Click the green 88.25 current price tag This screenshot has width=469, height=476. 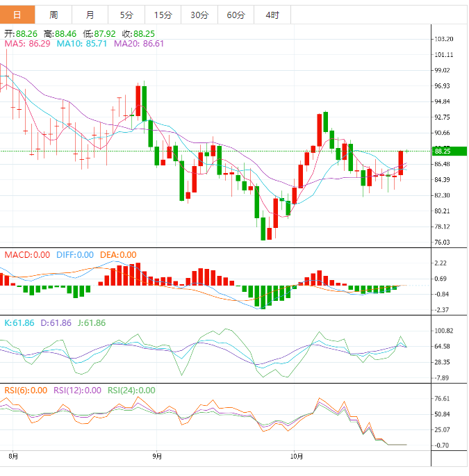point(448,151)
